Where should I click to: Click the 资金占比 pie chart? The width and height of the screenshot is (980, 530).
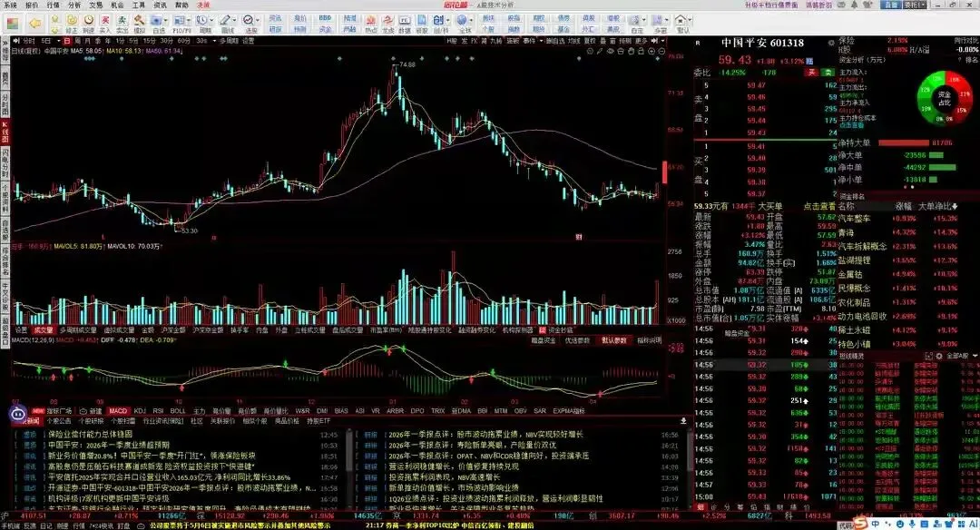[944, 97]
